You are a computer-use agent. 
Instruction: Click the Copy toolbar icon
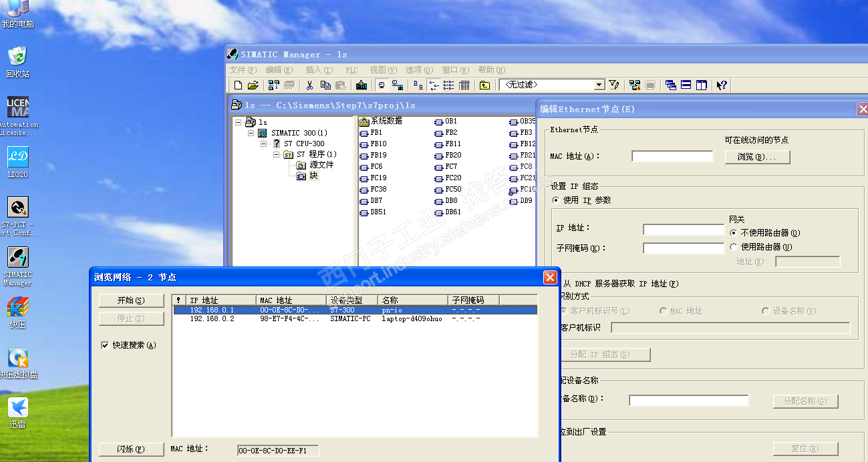pyautogui.click(x=325, y=85)
